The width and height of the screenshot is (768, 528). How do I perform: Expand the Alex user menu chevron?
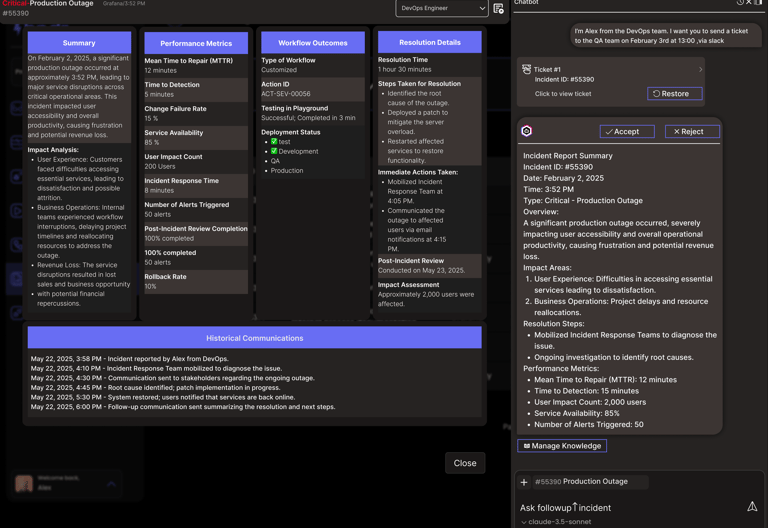tap(112, 483)
